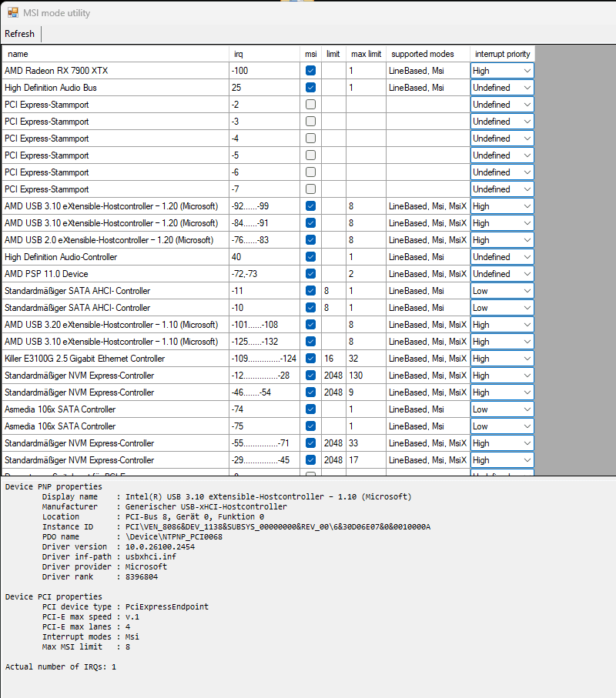Click the PDO name \Device\NTPNP_PCI0068 line
Screen dimensions: 616x698
coord(132,536)
